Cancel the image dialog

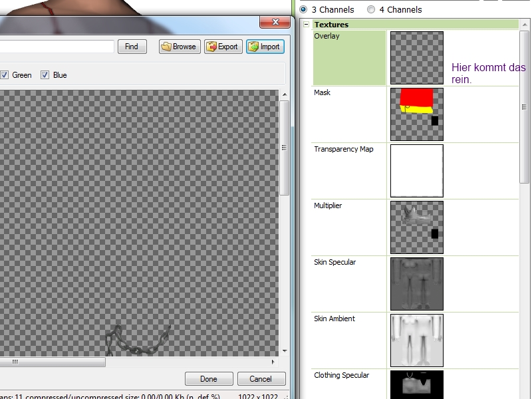tap(261, 379)
